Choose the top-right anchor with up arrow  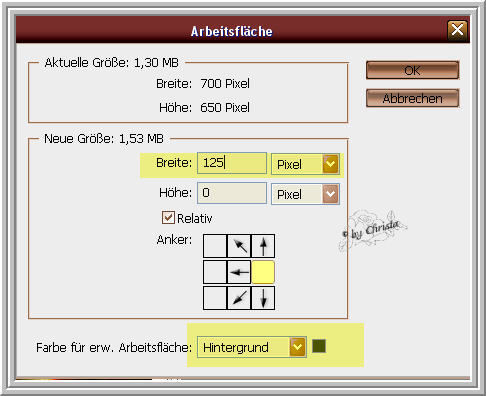263,246
